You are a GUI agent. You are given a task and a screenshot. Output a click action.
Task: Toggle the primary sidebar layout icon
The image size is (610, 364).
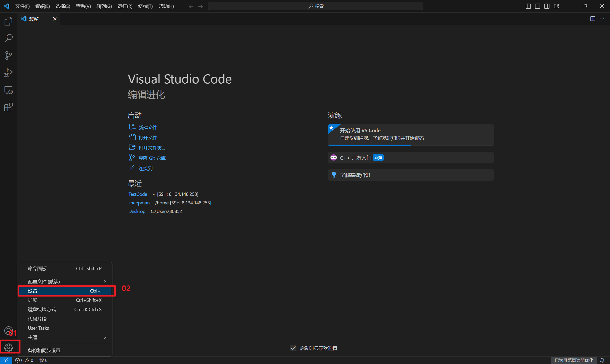[528, 6]
